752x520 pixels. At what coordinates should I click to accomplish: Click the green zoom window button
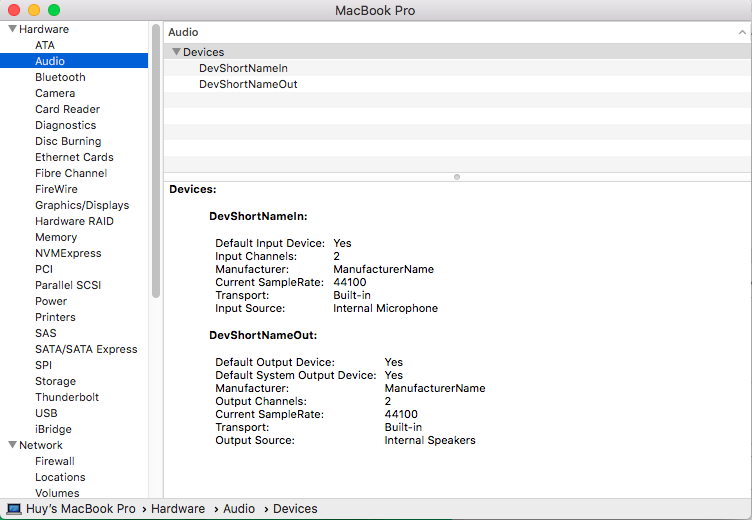click(x=53, y=10)
